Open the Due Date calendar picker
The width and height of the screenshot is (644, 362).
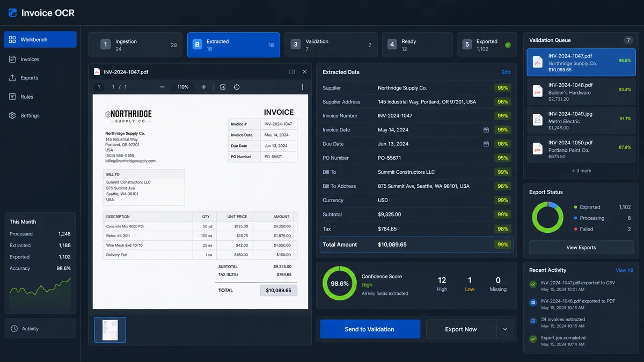486,144
